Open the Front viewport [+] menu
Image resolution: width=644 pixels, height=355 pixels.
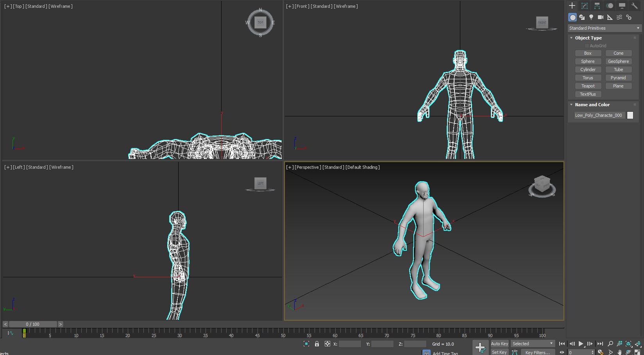290,6
